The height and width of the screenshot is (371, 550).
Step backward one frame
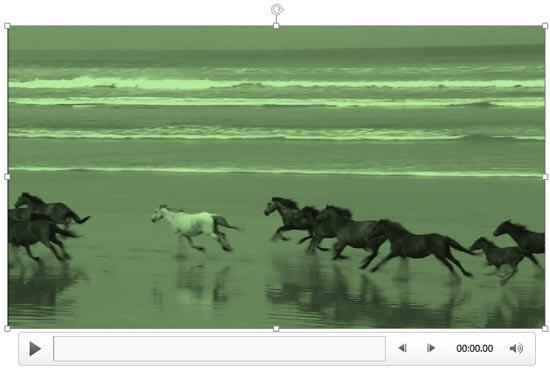pyautogui.click(x=403, y=348)
